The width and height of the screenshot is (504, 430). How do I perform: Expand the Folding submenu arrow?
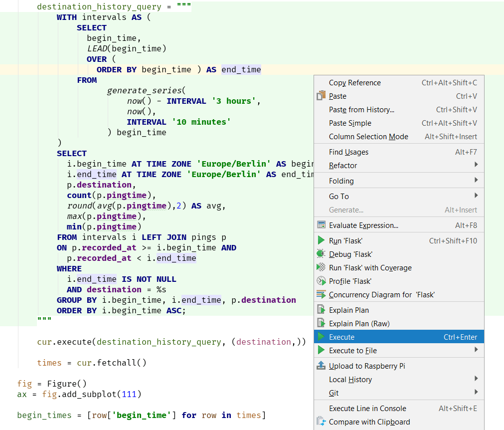pyautogui.click(x=476, y=180)
